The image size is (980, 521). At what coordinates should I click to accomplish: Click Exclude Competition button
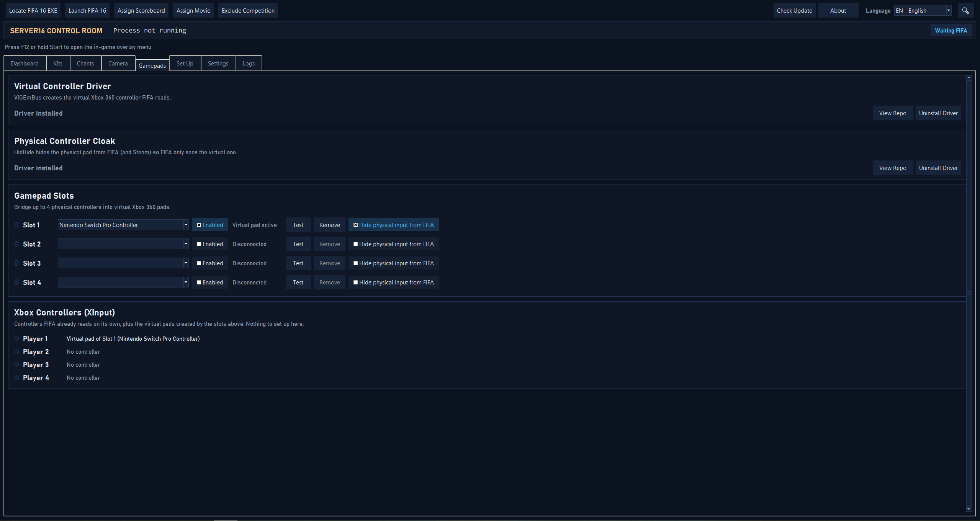click(x=248, y=11)
